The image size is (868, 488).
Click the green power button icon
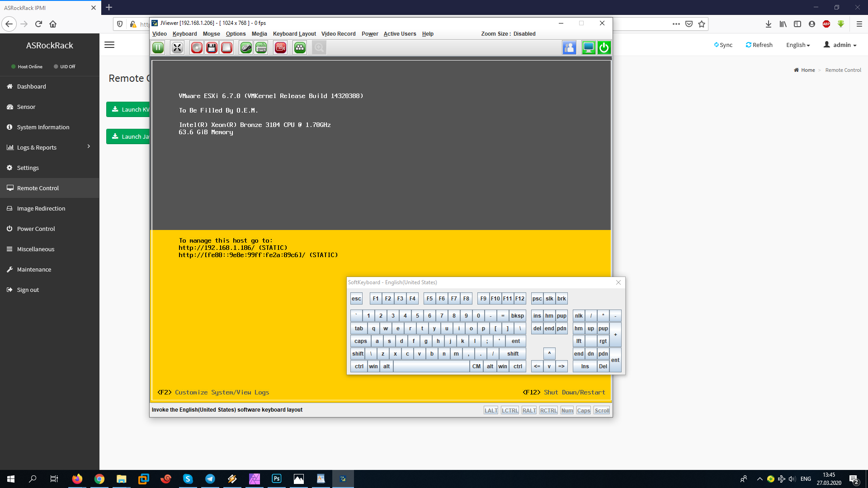604,47
